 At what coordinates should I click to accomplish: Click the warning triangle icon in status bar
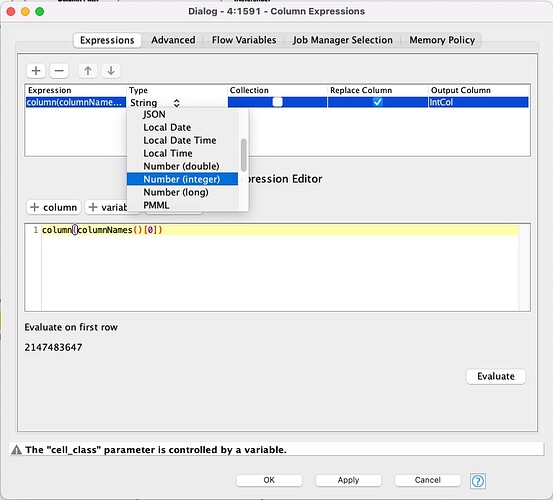17,450
